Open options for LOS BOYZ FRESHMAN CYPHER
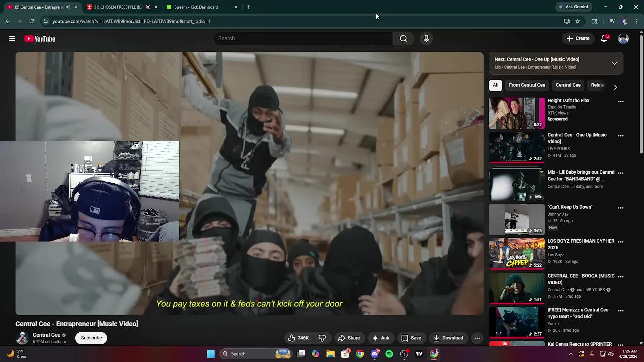The height and width of the screenshot is (362, 644). 620,242
